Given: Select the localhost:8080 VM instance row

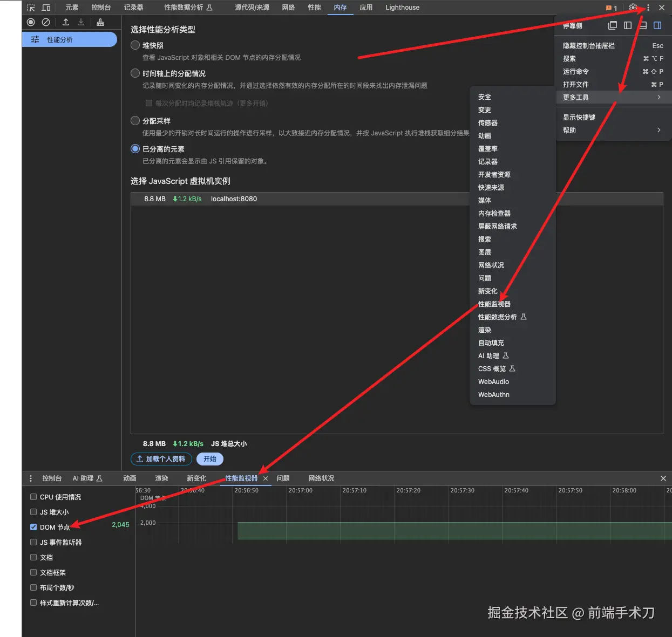Looking at the screenshot, I should point(397,199).
